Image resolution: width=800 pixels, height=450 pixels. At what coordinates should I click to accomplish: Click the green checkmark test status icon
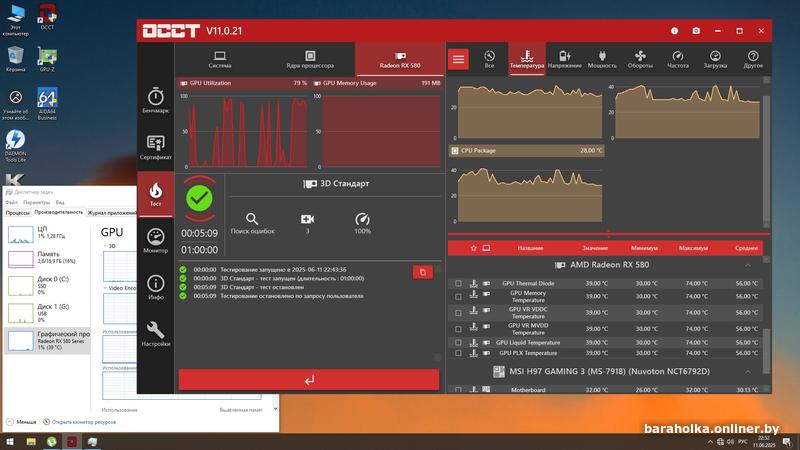tap(199, 198)
